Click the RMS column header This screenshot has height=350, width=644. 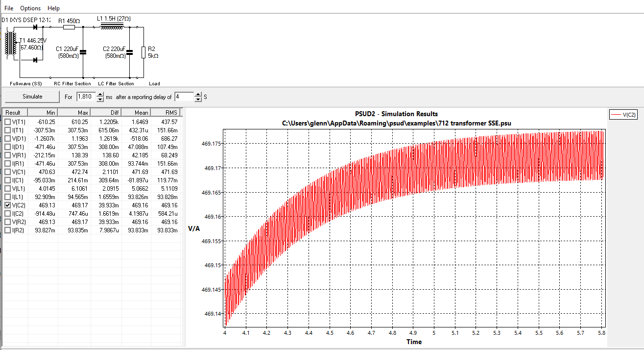tap(166, 112)
